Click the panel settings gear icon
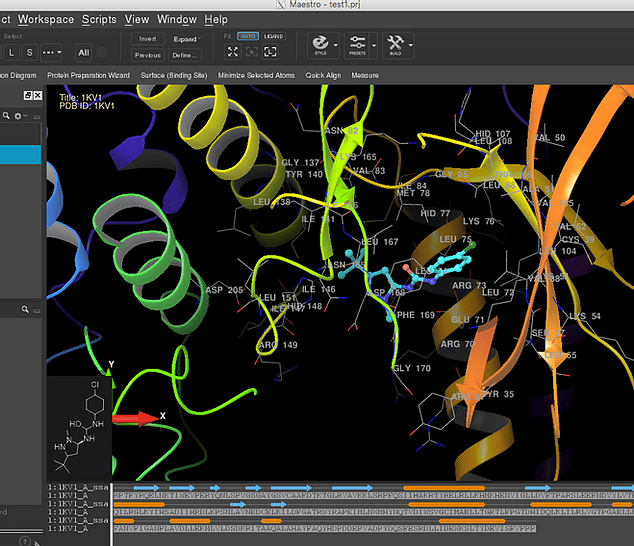Viewport: 634px width, 546px height. [x=18, y=117]
